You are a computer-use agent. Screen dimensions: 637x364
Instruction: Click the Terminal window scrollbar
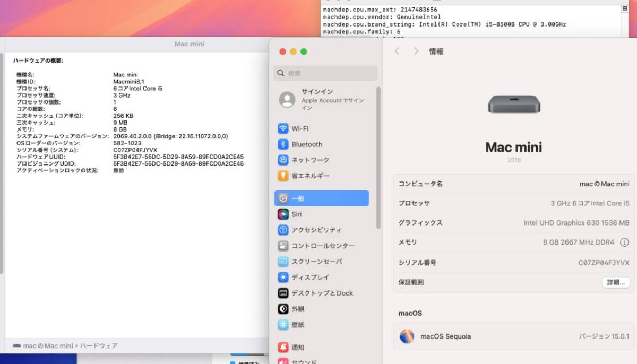click(x=625, y=21)
